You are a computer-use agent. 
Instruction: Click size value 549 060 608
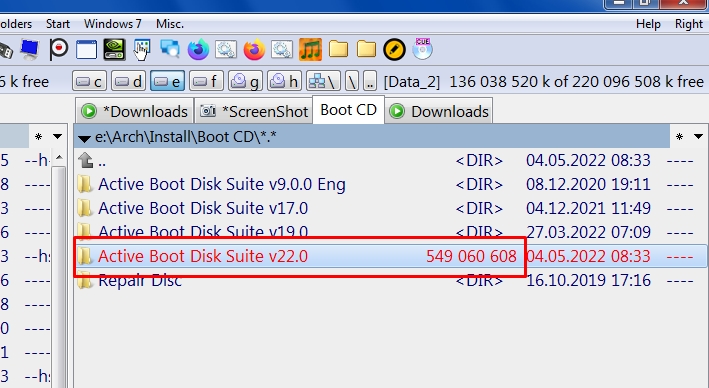pyautogui.click(x=471, y=256)
